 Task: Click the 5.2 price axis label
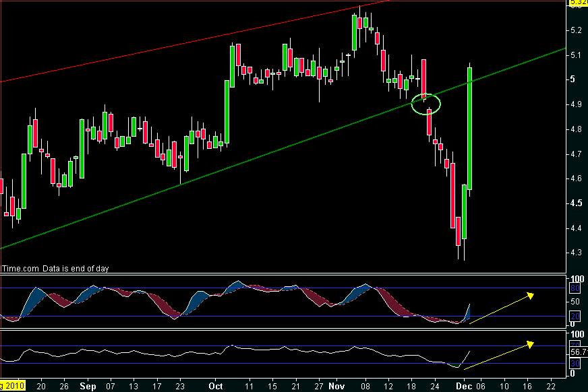click(576, 30)
